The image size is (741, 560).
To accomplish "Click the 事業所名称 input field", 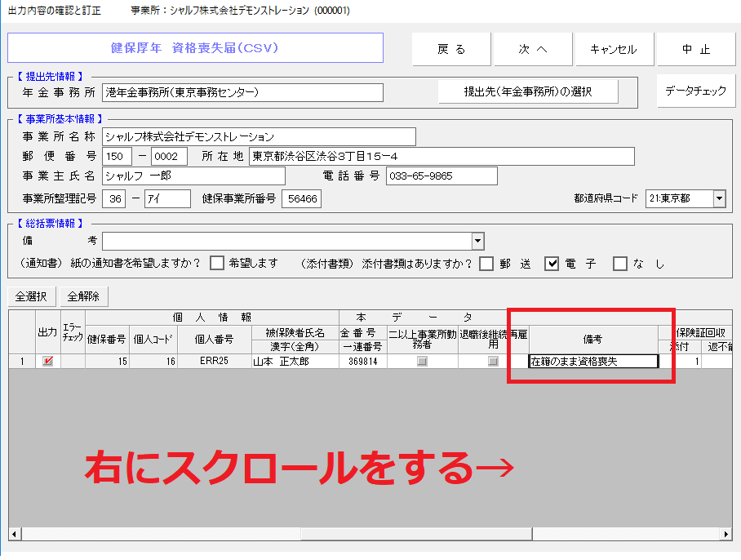I will [x=259, y=136].
